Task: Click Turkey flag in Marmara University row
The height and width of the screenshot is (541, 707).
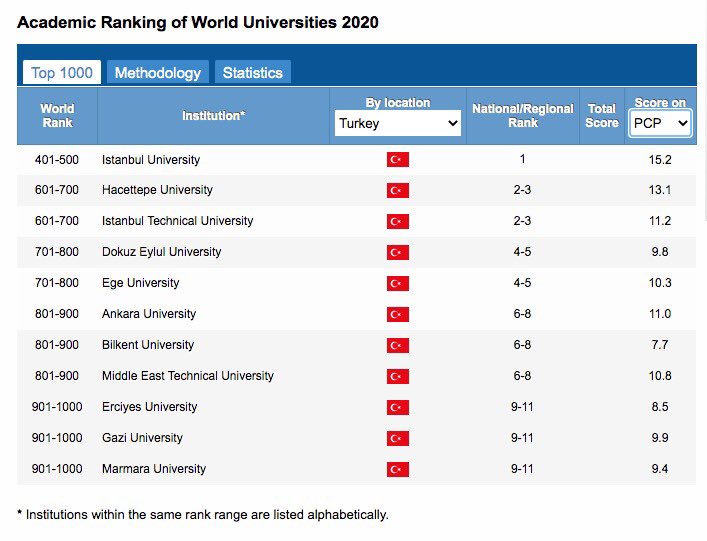Action: click(x=398, y=469)
